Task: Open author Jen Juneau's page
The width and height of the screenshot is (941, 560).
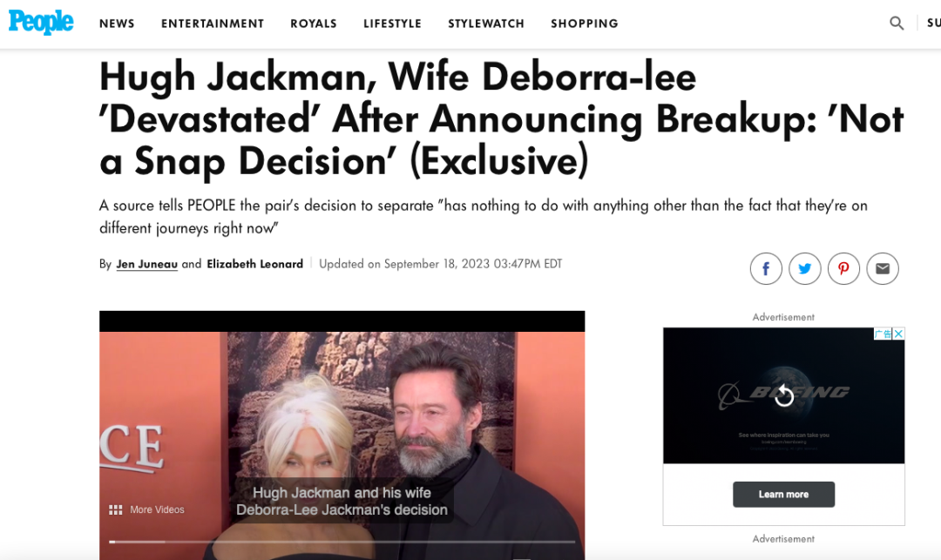Action: tap(147, 264)
